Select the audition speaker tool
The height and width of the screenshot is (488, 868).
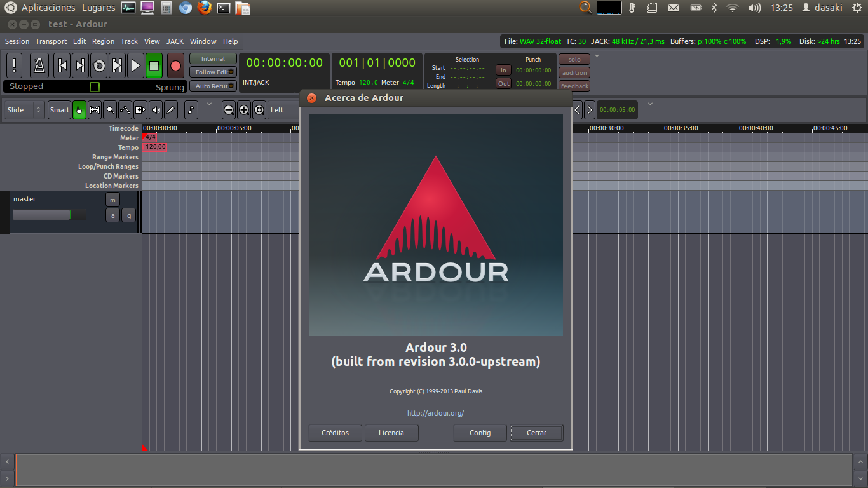point(156,110)
